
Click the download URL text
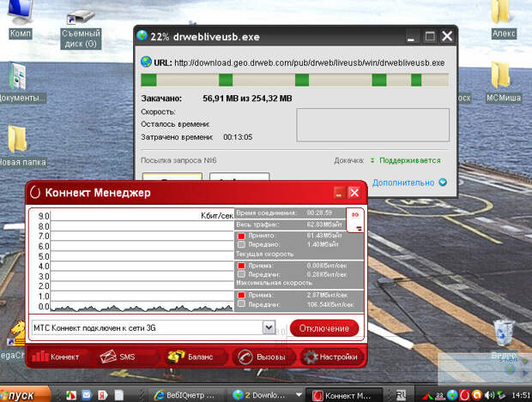[x=310, y=63]
